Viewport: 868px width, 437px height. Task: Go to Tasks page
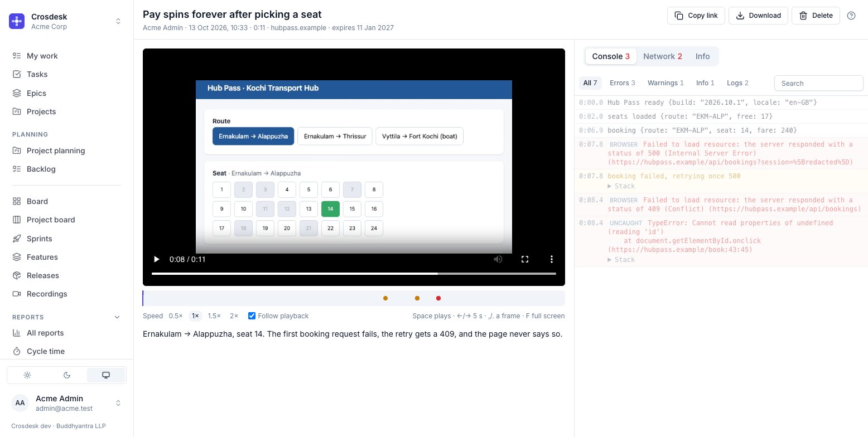click(67, 74)
